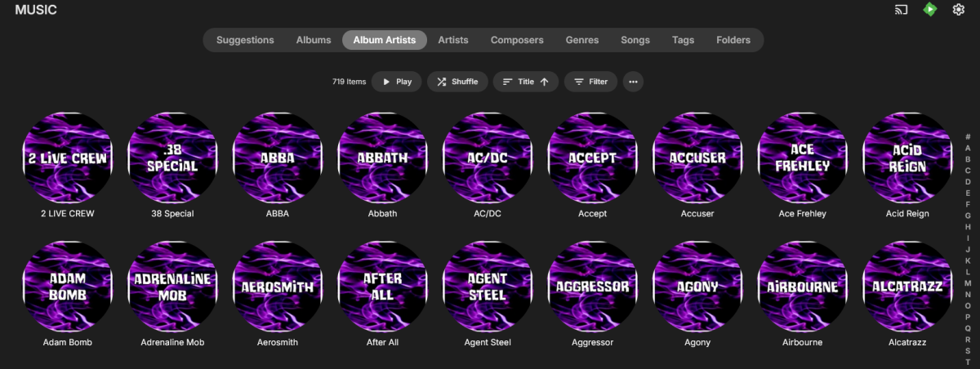Open the settings gear icon
Screen dimensions: 980x369
coord(959,10)
